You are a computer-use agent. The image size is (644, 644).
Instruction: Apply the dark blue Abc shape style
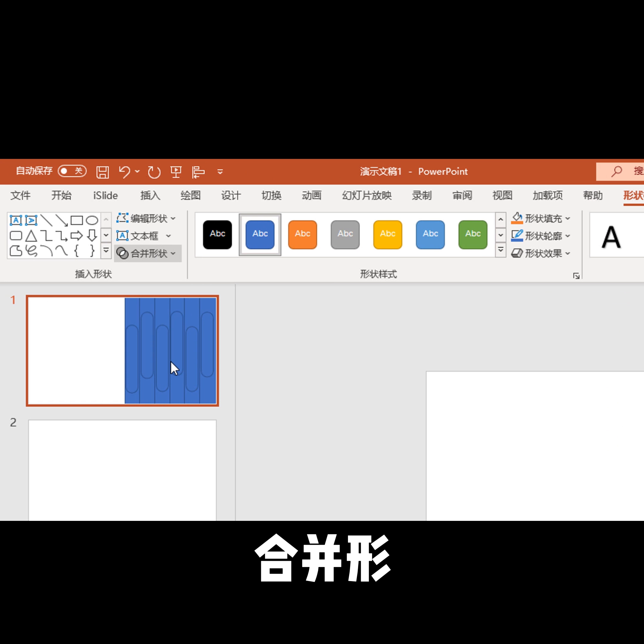[x=260, y=235]
